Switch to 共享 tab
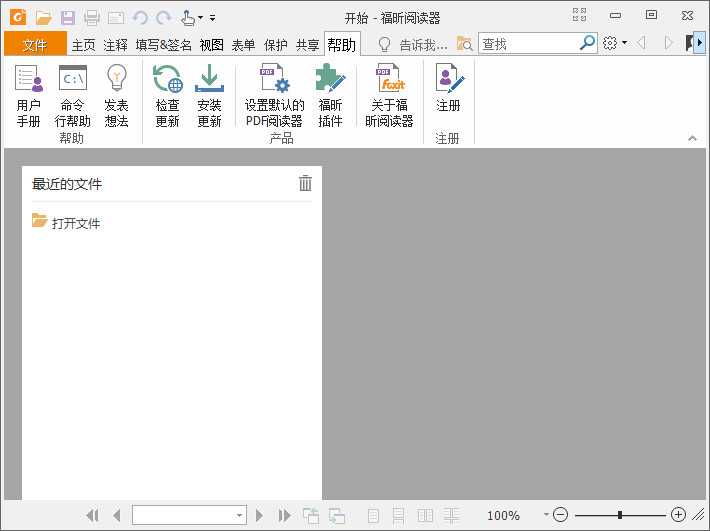Viewport: 710px width, 531px height. 307,45
